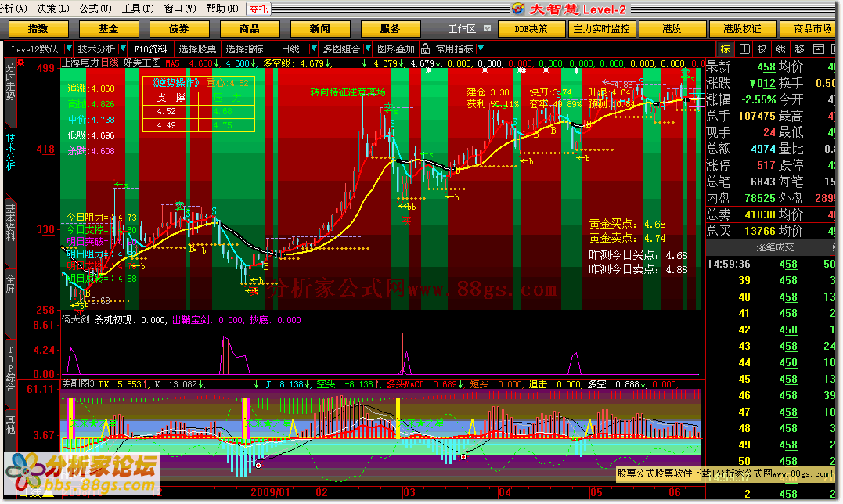Click the DDE决策 button
The image size is (843, 504).
(x=531, y=28)
